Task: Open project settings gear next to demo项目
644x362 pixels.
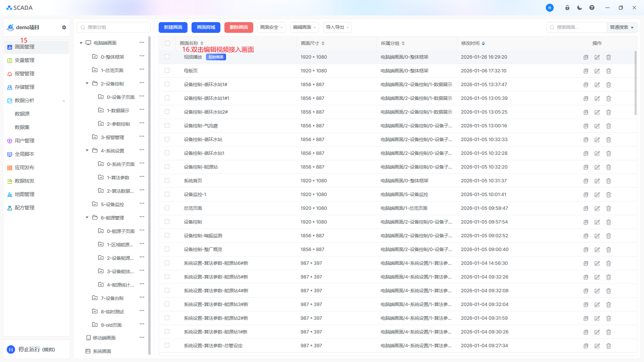Action: 64,27
